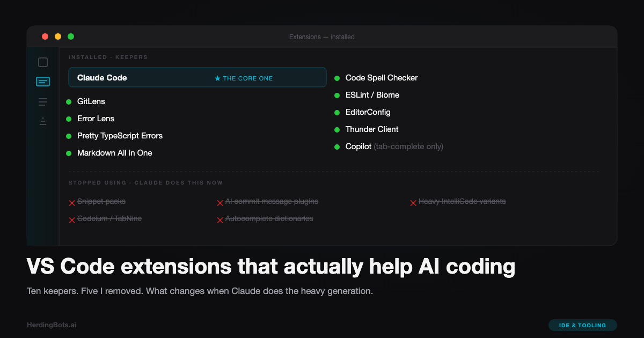
Task: Click the square icon in the activity sidebar
Action: click(43, 62)
